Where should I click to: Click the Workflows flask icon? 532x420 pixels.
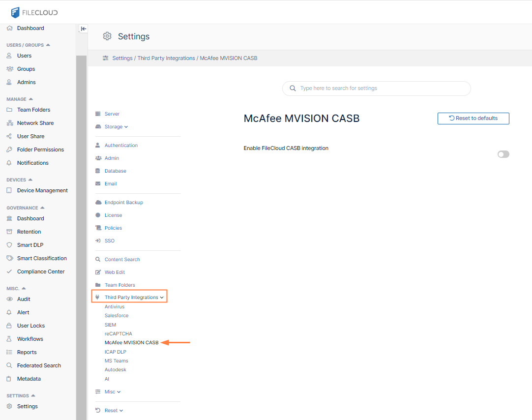[x=9, y=339]
